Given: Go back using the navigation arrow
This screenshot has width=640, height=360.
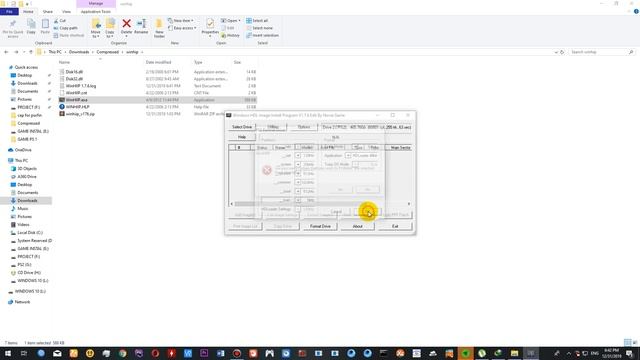Looking at the screenshot, I should click(x=6, y=52).
